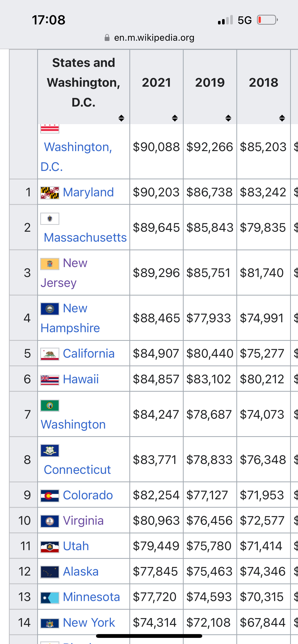This screenshot has height=644, width=298.
Task: Click the Utah flag icon
Action: pos(50,547)
